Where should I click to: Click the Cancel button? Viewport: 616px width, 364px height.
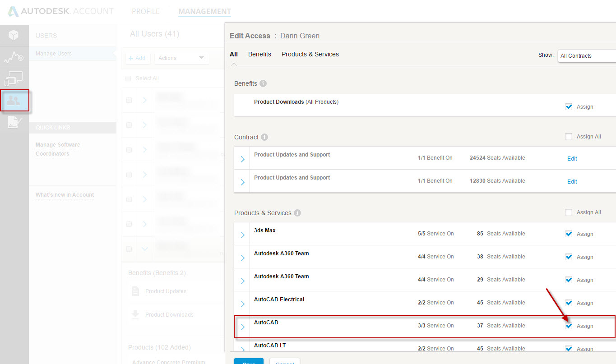tap(285, 361)
